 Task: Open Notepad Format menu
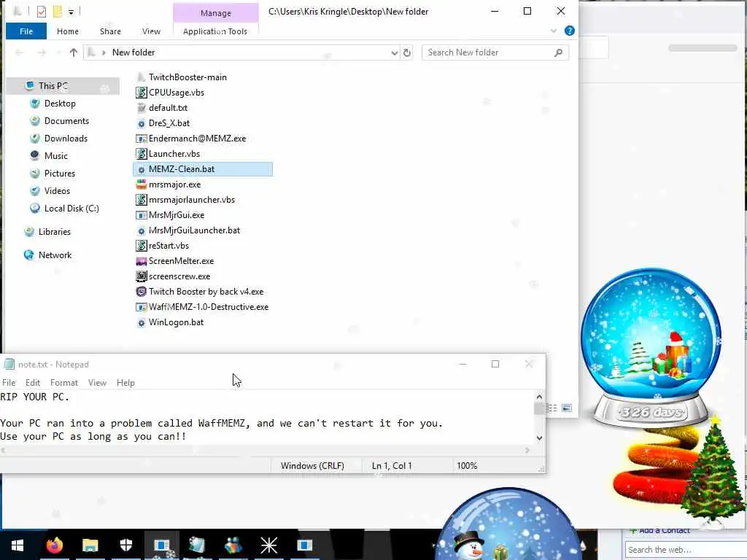(64, 383)
